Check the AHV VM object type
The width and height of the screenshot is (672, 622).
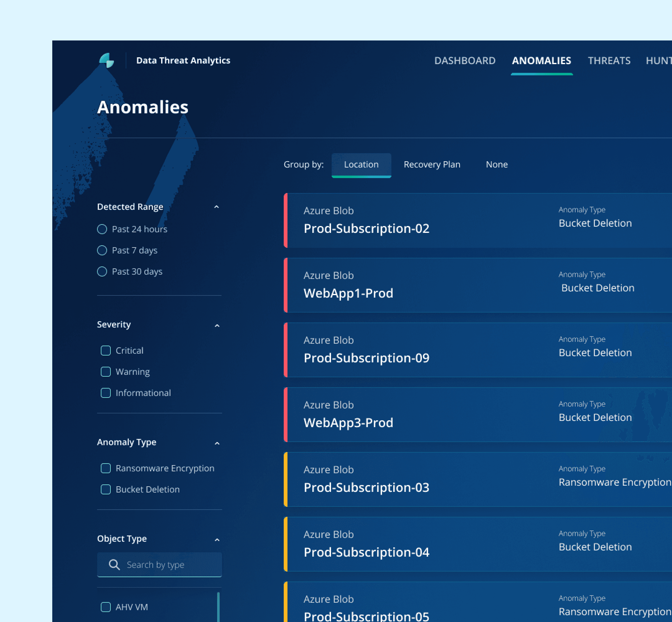pyautogui.click(x=105, y=607)
